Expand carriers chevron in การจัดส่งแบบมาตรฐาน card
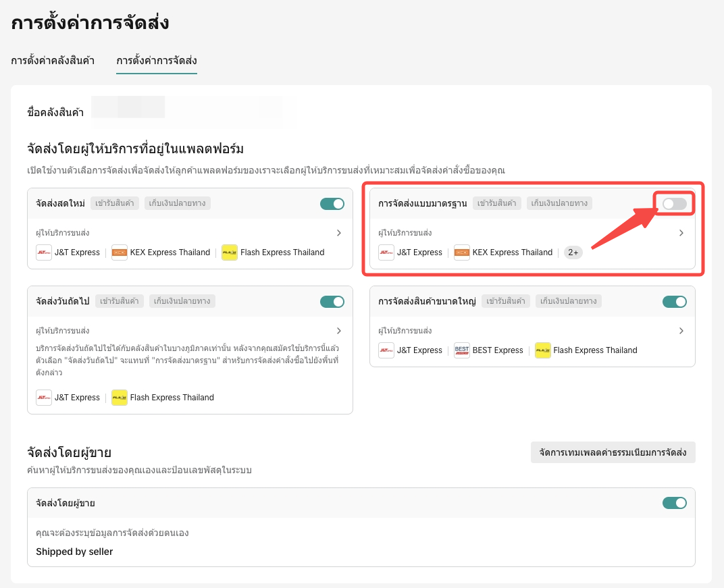The width and height of the screenshot is (724, 588). pos(681,233)
